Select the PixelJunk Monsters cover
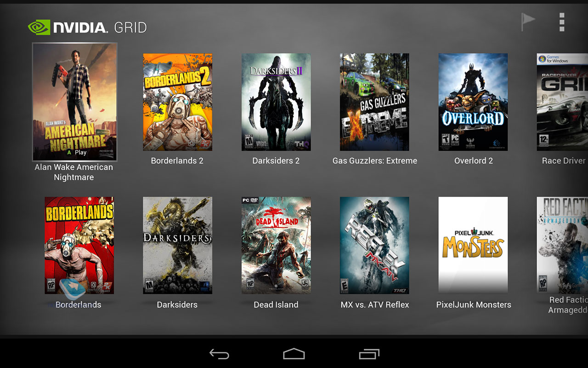 (473, 246)
